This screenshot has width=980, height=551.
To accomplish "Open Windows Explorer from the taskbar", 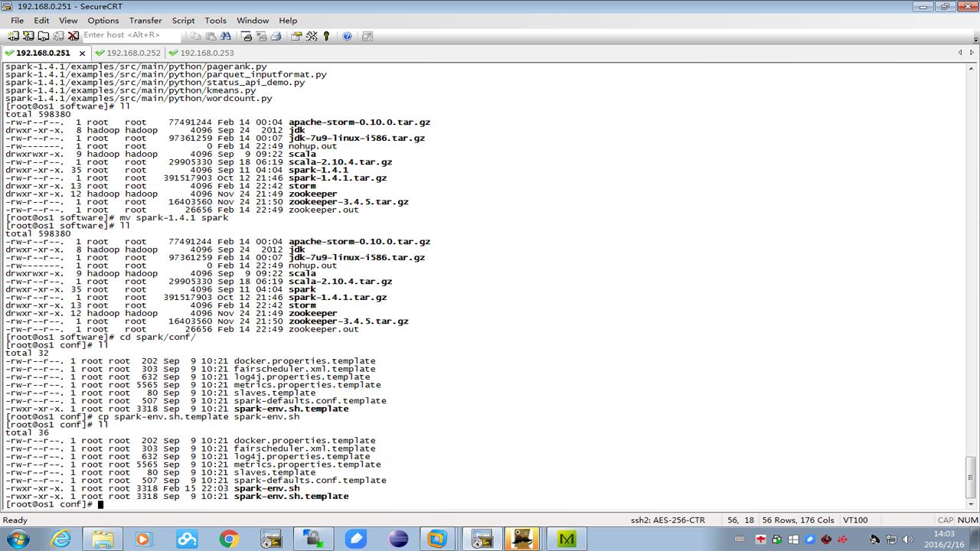I will coord(103,539).
